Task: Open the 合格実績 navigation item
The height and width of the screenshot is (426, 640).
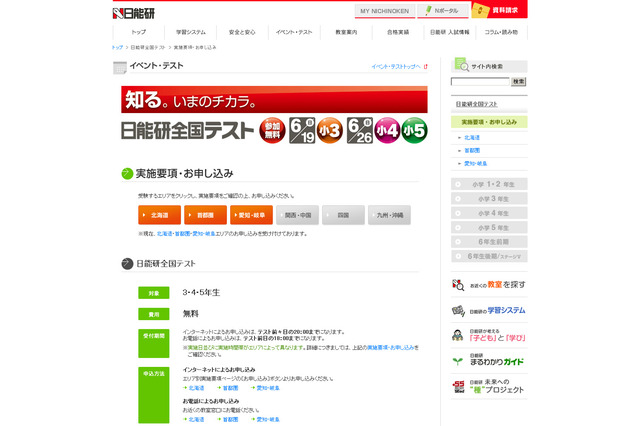Action: click(x=398, y=32)
